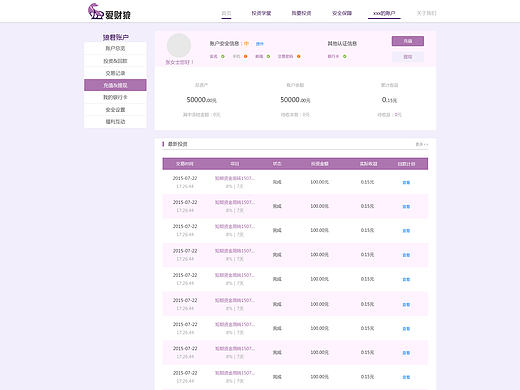Click the 投资金额 column header
Screen dimensions: 520x390
(320, 164)
